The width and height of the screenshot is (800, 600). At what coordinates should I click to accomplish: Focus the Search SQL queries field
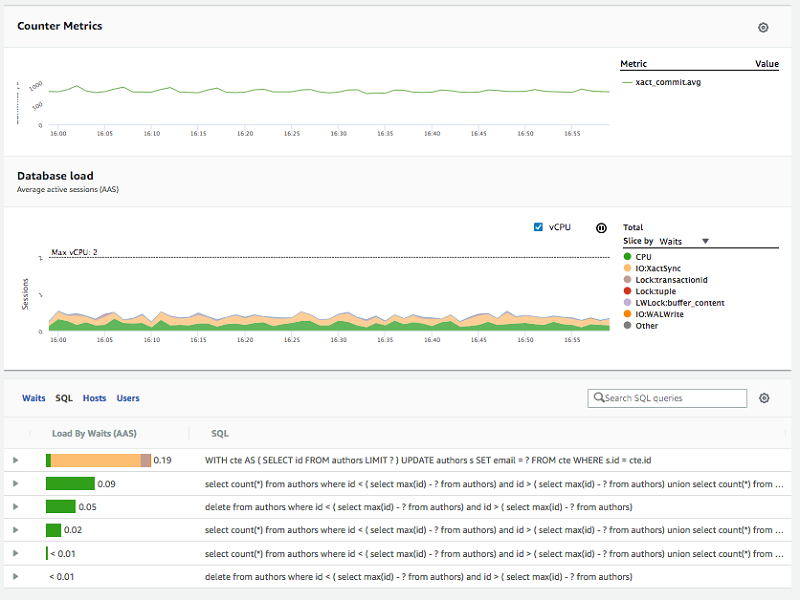tap(667, 398)
